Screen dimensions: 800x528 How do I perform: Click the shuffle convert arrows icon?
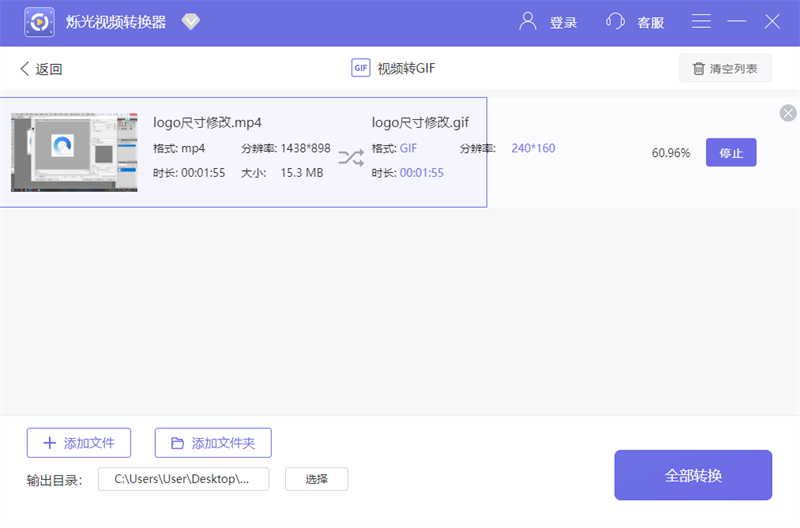351,157
